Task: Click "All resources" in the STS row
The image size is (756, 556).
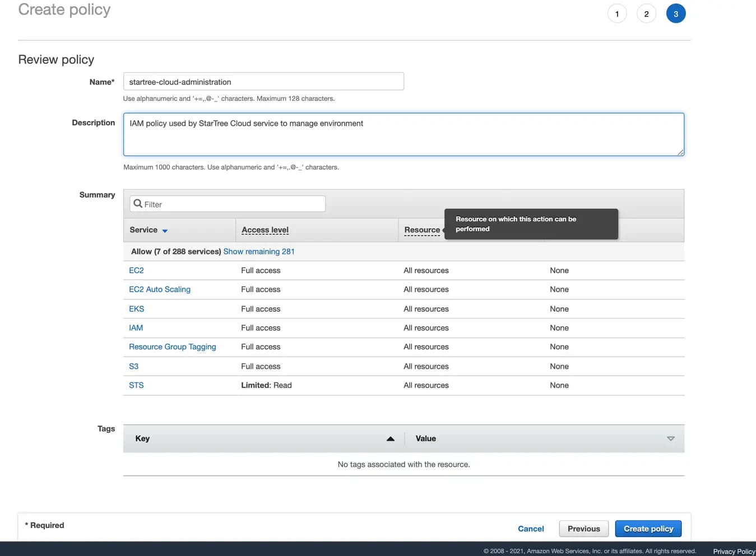Action: click(x=426, y=385)
